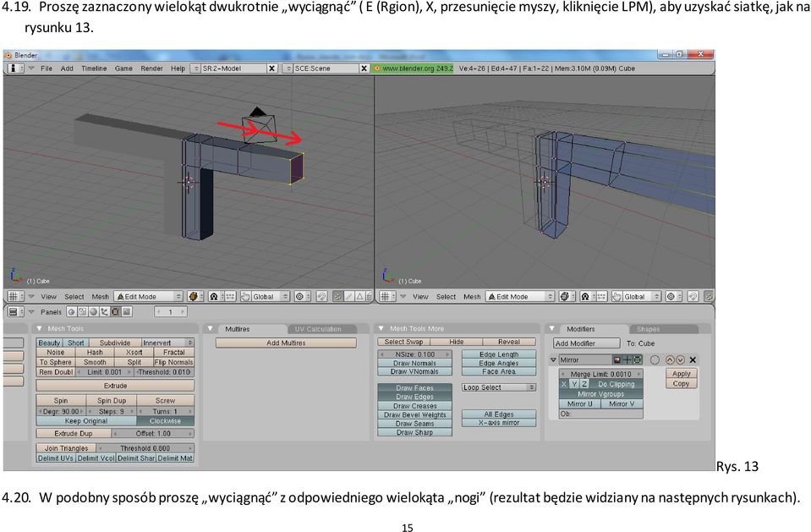
Task: Click Add Modifier button
Action: pos(587,343)
